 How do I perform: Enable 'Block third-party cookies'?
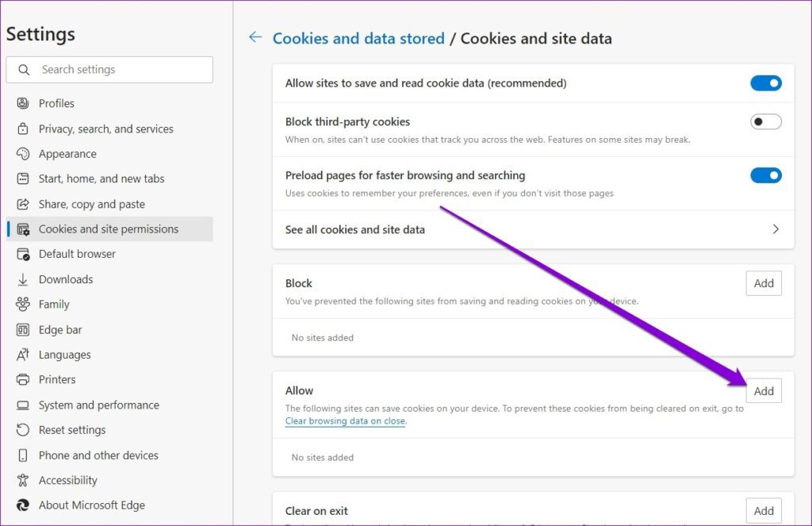(765, 121)
